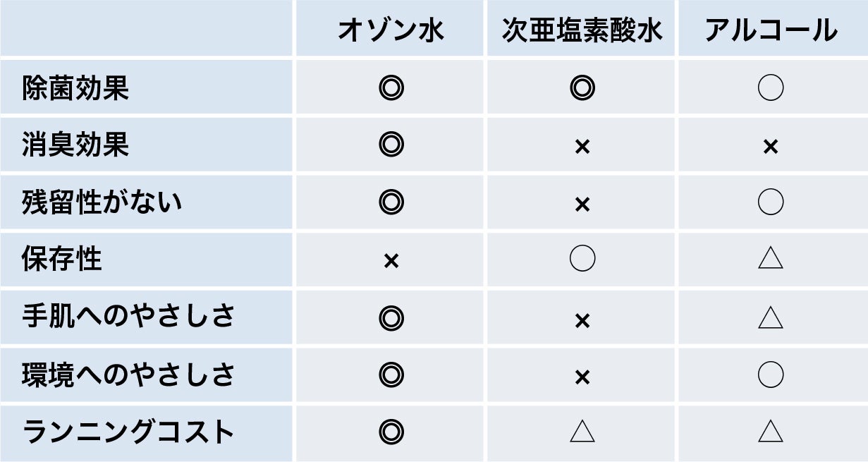The width and height of the screenshot is (868, 462).
Task: Click the オゾン水 column header
Action: (x=391, y=31)
